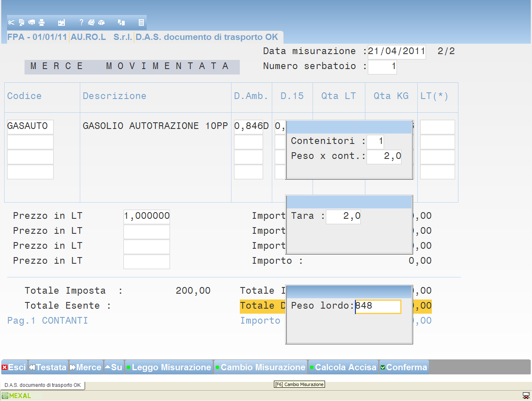Viewport: 532px width, 401px height.
Task: Click the copy document icon next to scissors
Action: tap(22, 22)
